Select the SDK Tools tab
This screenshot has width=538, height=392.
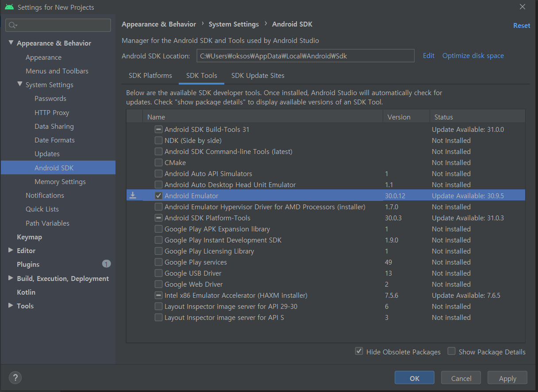pos(202,76)
